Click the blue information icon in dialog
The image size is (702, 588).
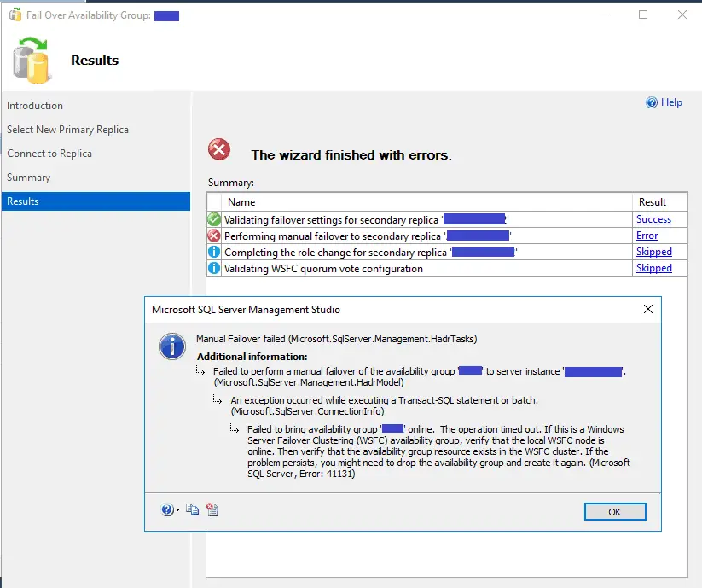[172, 346]
